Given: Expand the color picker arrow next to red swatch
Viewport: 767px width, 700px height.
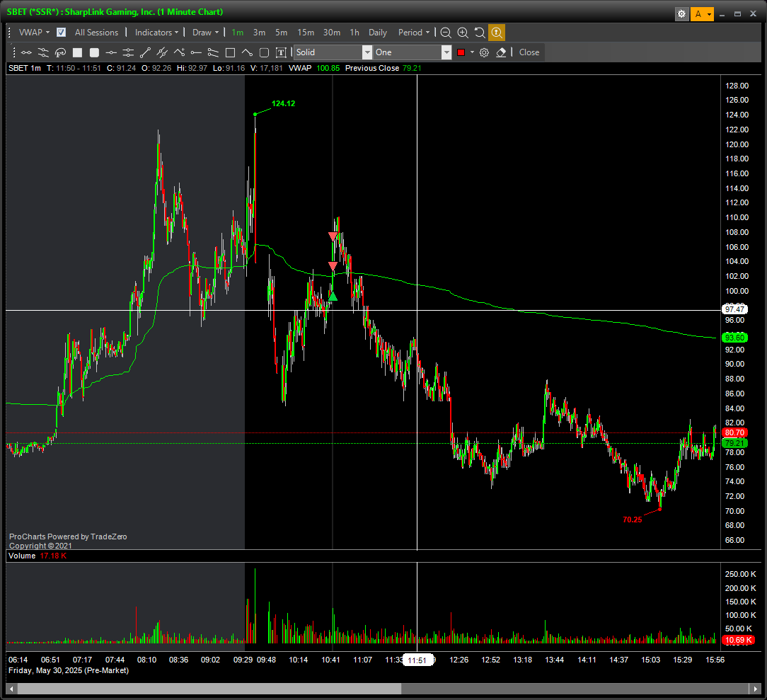Looking at the screenshot, I should click(472, 52).
